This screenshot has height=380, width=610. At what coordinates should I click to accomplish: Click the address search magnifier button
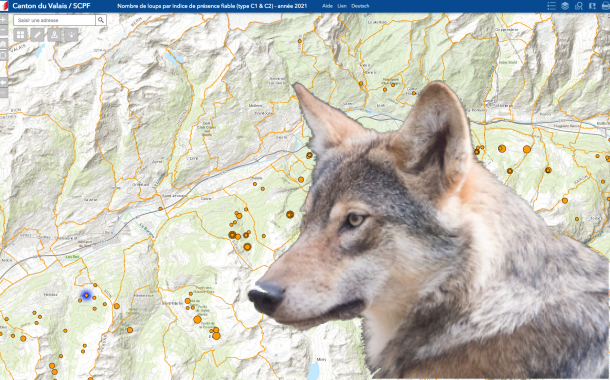(101, 20)
